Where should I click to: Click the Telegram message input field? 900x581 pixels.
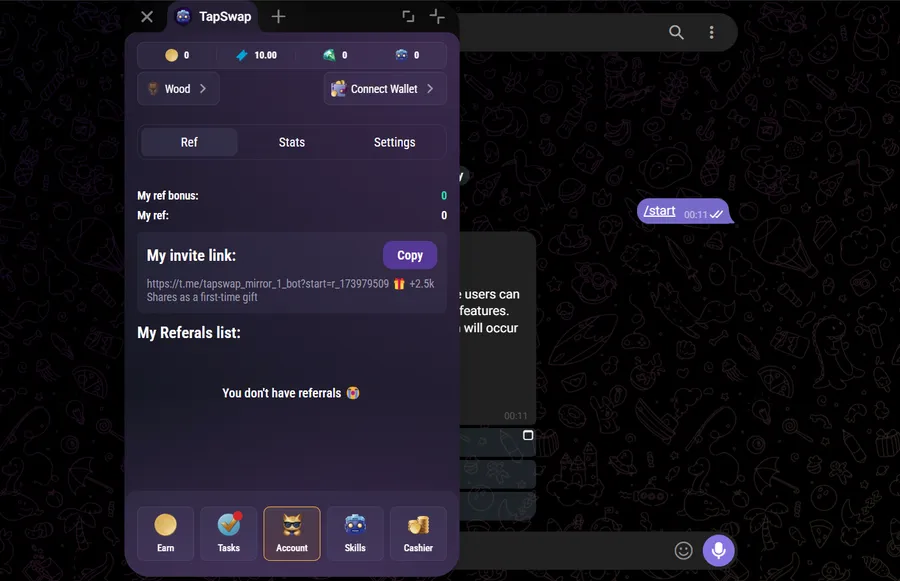click(x=562, y=551)
